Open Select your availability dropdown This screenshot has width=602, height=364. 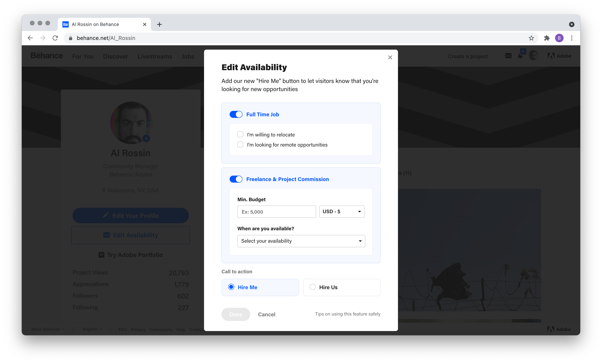point(301,241)
